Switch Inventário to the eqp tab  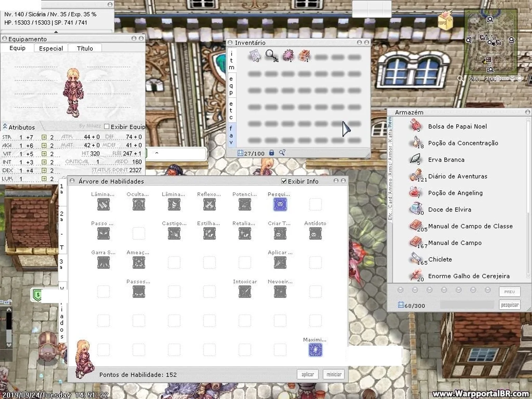click(x=231, y=85)
